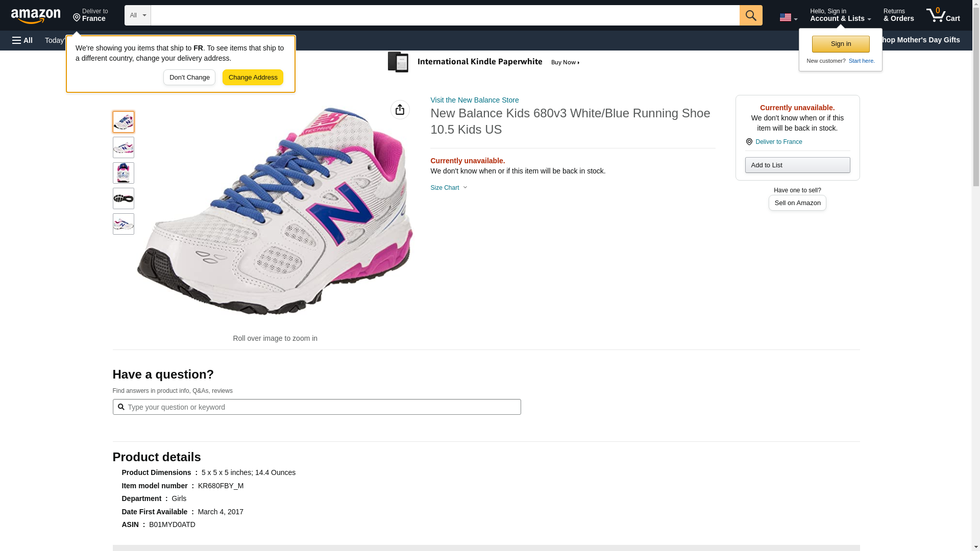Open Shop Mother's Day Gifts link
Screen dimensions: 980x551
click(923, 40)
